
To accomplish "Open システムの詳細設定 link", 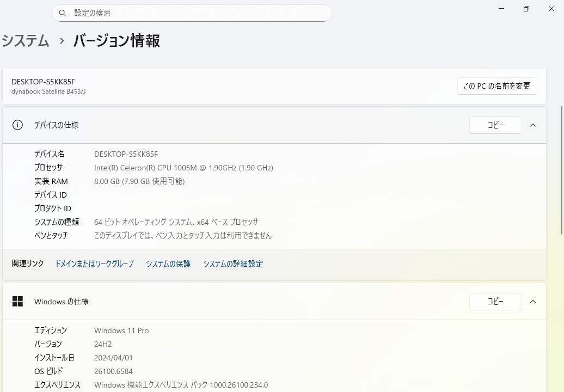I will [x=233, y=264].
